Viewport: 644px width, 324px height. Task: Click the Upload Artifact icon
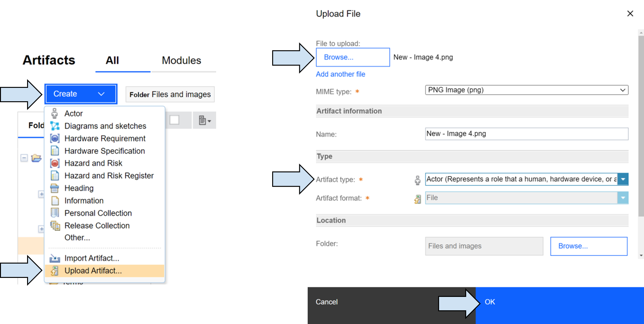pos(54,271)
